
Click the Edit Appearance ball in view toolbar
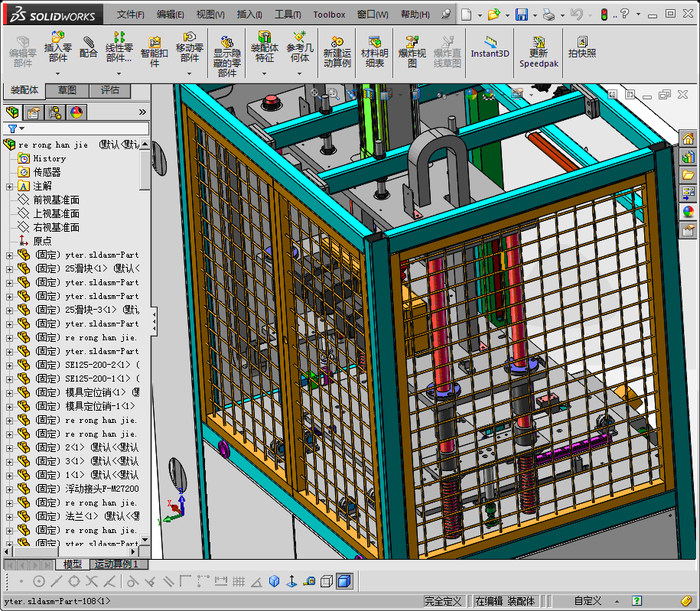pos(471,93)
